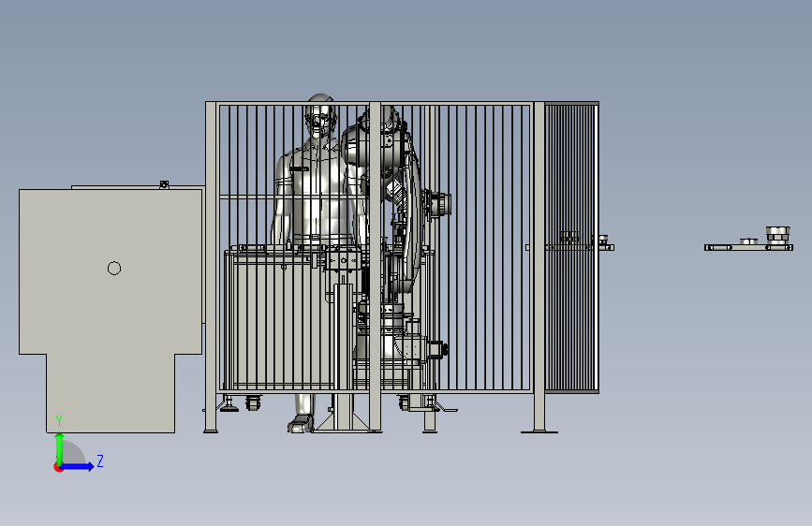The height and width of the screenshot is (526, 812).
Task: Select the human mannequin's head in model
Action: coord(320,114)
